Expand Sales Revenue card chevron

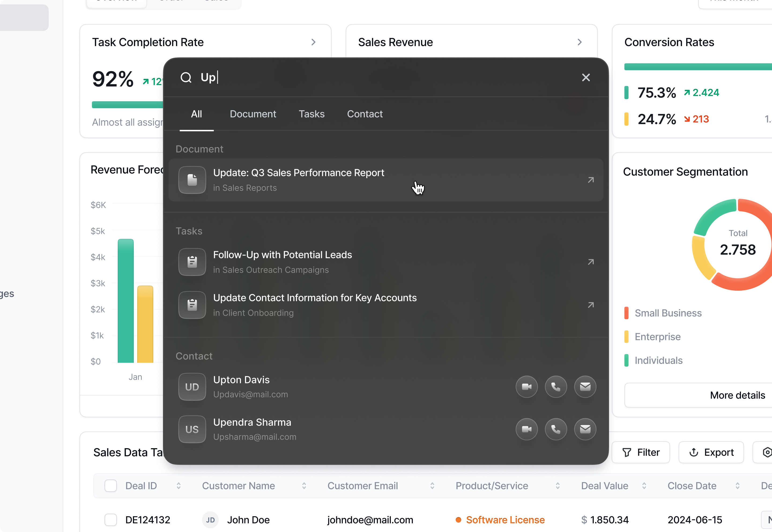pos(580,42)
